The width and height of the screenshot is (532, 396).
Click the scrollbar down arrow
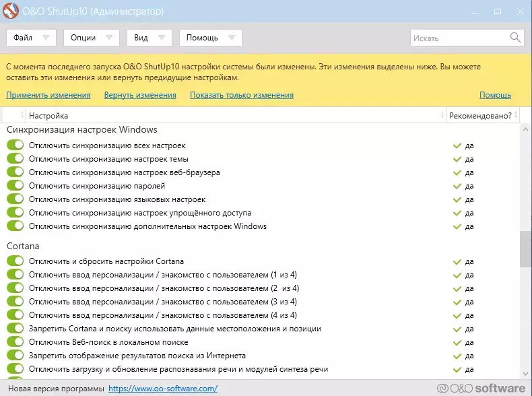click(525, 374)
